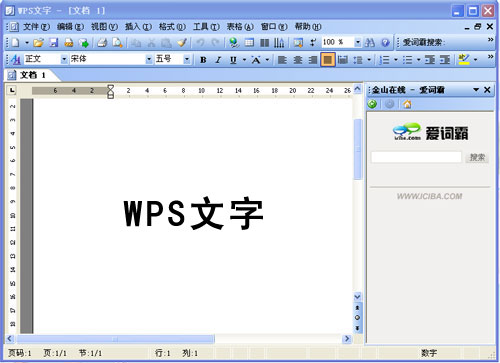The width and height of the screenshot is (500, 363).
Task: Align text right
Action: point(313,60)
